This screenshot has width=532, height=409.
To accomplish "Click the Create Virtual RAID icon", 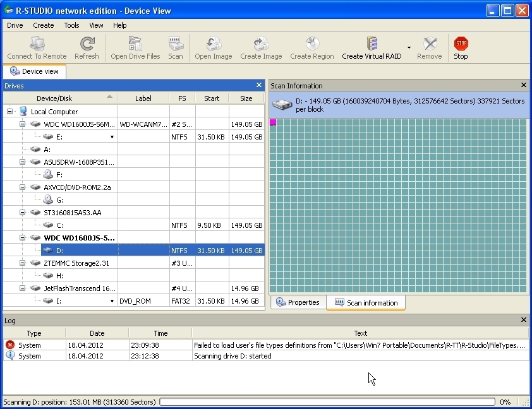I will (x=372, y=44).
